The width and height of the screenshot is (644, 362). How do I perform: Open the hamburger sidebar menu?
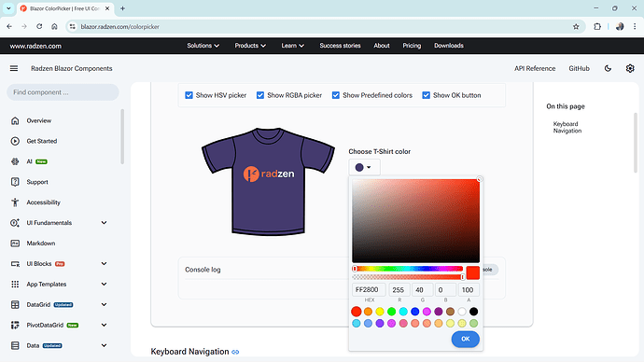14,68
